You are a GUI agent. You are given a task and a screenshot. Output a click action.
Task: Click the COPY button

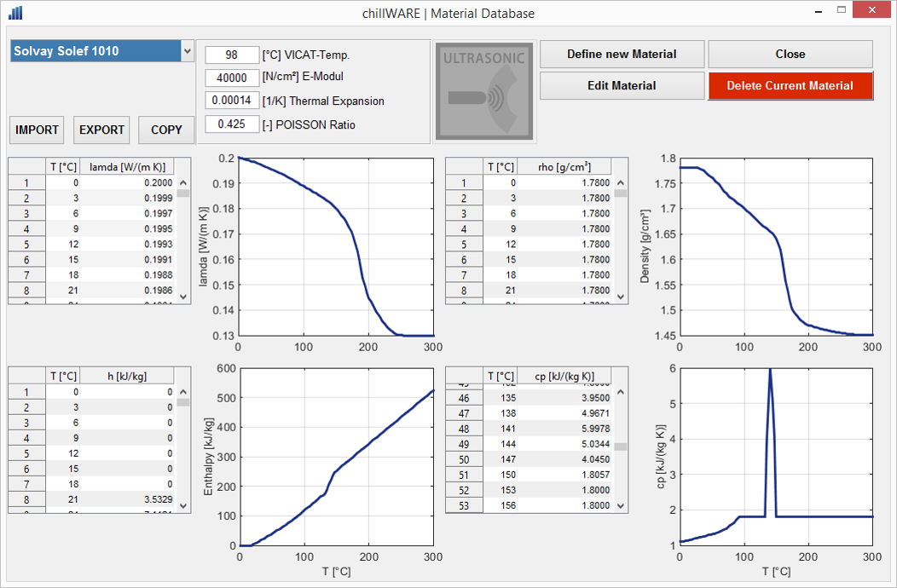pos(166,130)
